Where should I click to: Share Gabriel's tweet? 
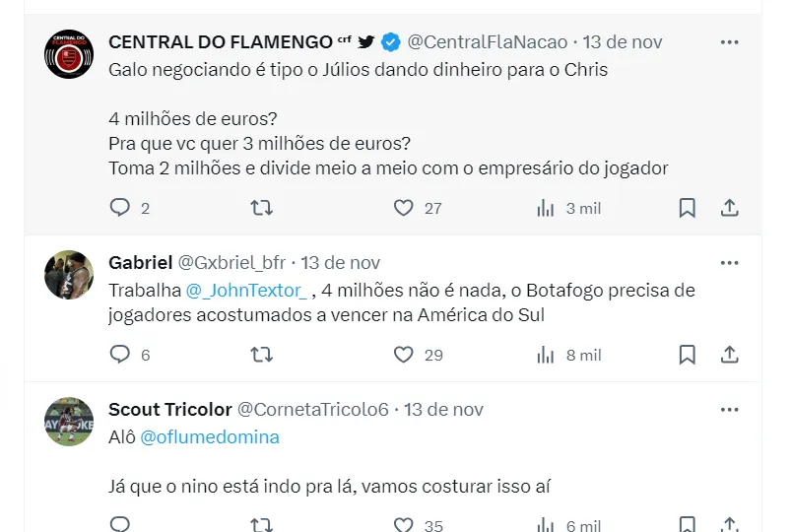[x=729, y=355]
